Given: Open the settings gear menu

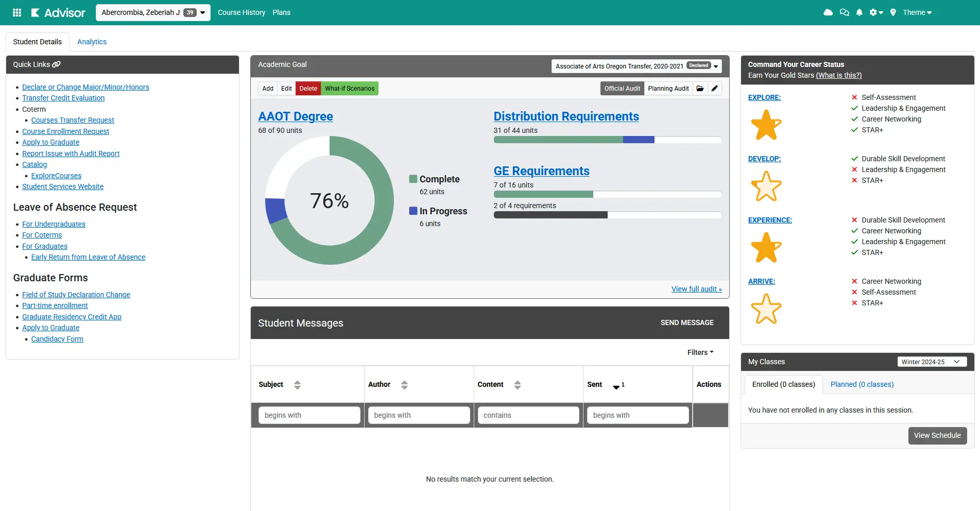Looking at the screenshot, I should 875,12.
